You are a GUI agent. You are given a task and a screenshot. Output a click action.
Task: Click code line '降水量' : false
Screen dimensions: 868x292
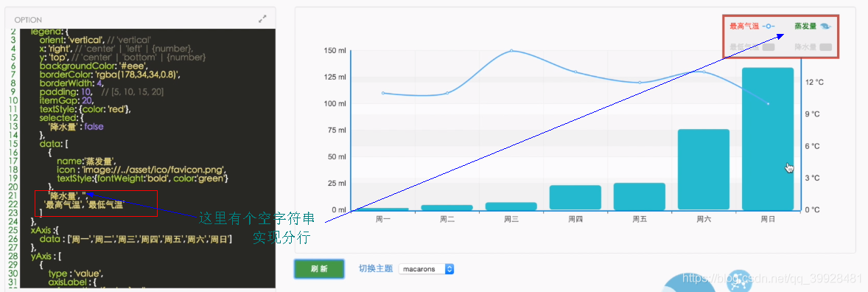[x=76, y=126]
